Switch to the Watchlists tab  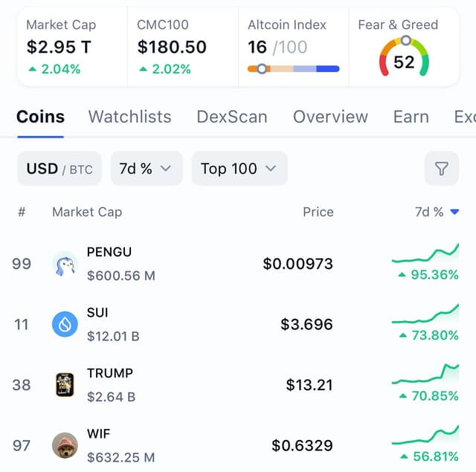pos(129,117)
